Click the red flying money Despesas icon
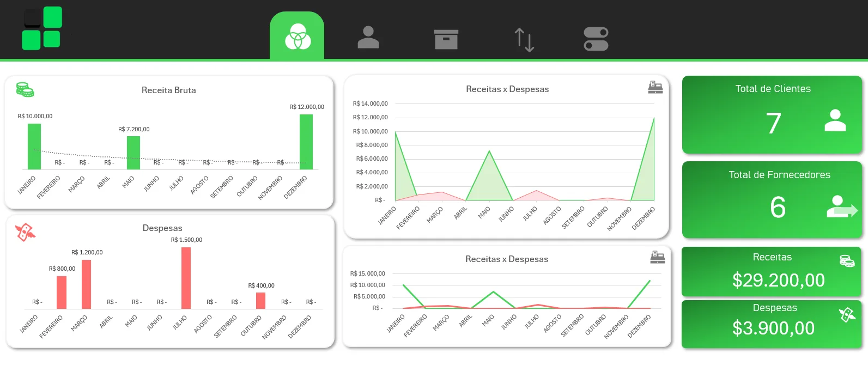 25,232
